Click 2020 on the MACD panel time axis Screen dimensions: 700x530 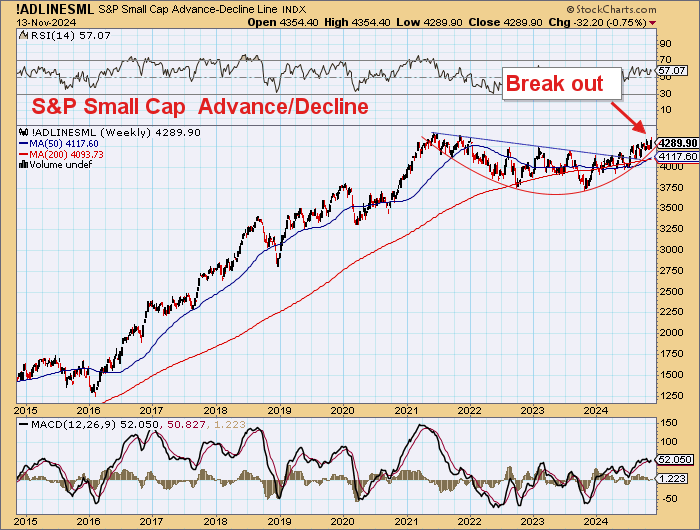click(x=343, y=521)
